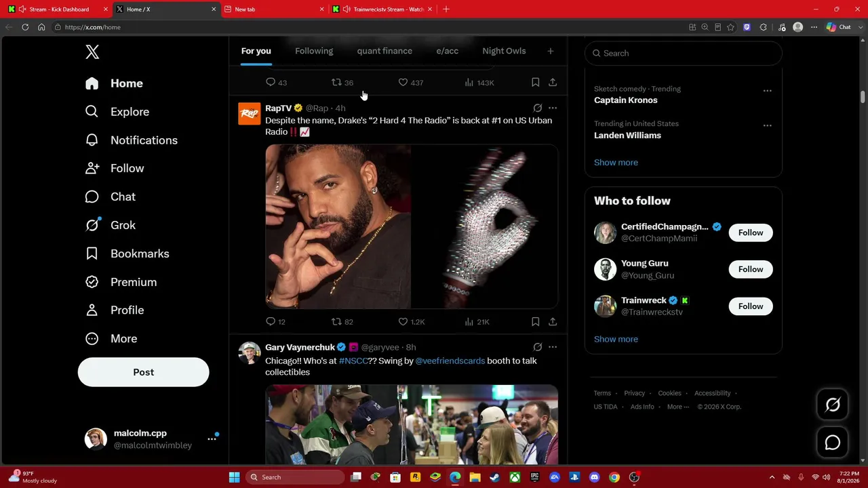Viewport: 868px width, 488px height.
Task: Share the RapTV post
Action: 553,322
